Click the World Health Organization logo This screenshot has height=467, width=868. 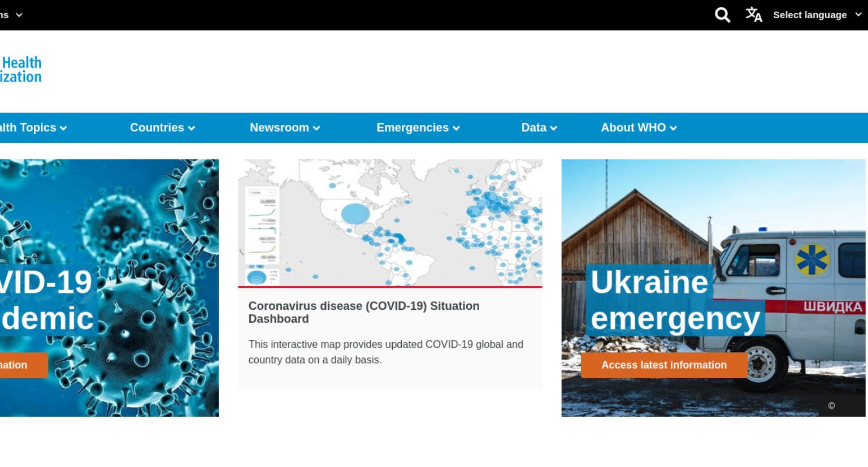(x=21, y=70)
